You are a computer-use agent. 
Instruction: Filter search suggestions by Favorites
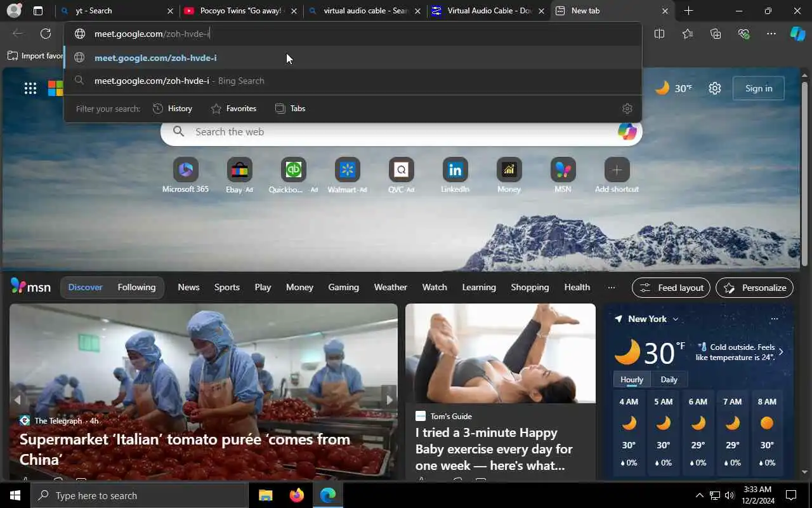233,109
